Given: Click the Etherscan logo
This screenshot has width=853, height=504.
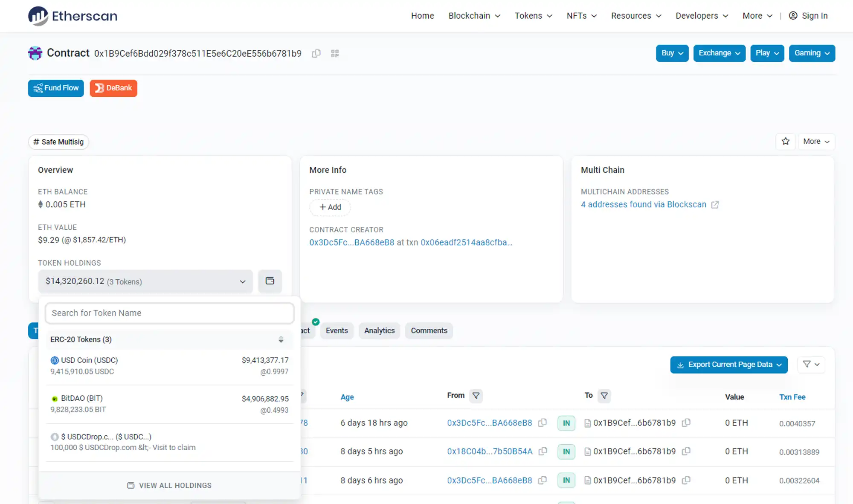Looking at the screenshot, I should point(73,16).
